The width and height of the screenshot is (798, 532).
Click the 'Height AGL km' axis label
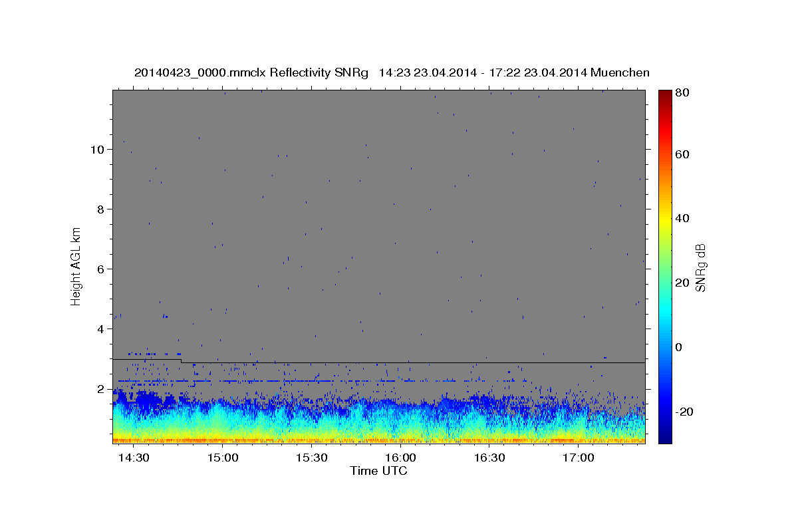point(76,266)
